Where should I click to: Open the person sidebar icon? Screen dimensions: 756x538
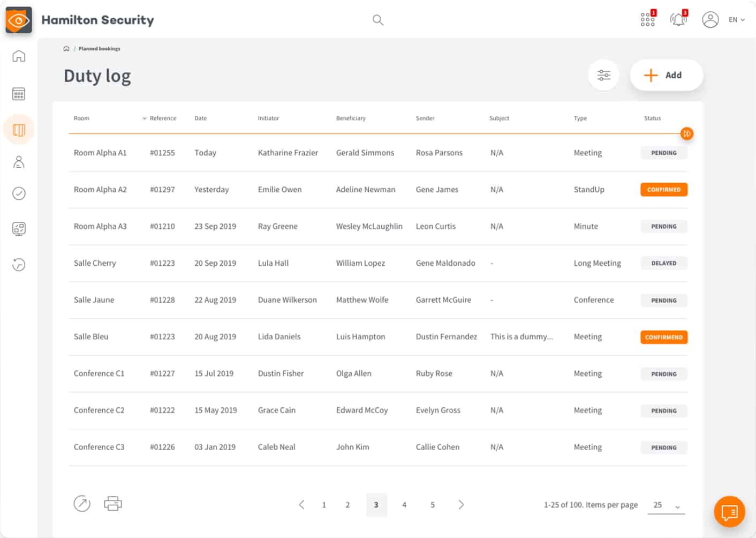[19, 162]
